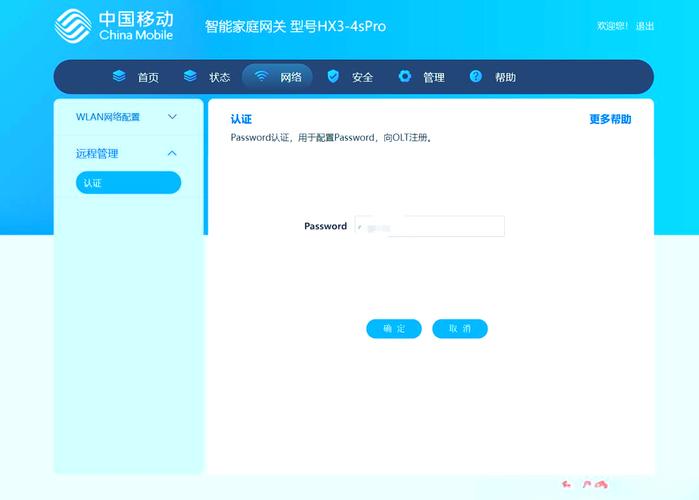Click the 智能家庭网关 型号HX3-4sPro title
Image resolution: width=699 pixels, height=500 pixels.
(x=295, y=27)
